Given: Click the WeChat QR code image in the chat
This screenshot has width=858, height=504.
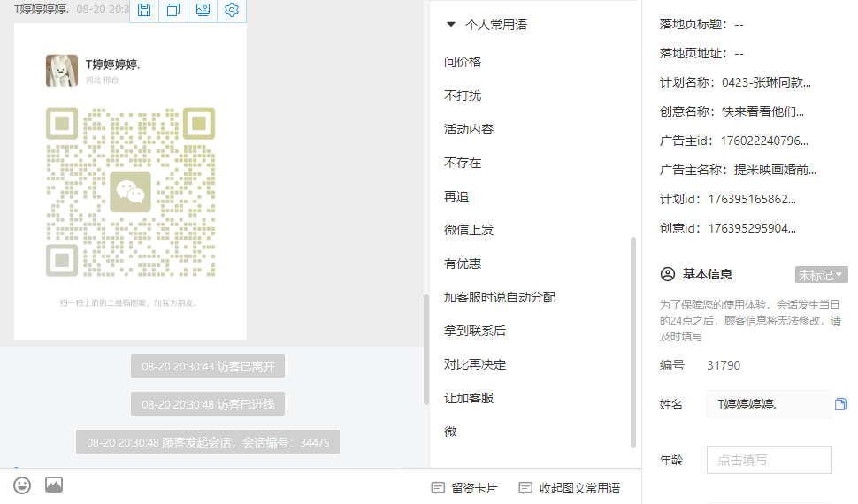Looking at the screenshot, I should point(130,192).
